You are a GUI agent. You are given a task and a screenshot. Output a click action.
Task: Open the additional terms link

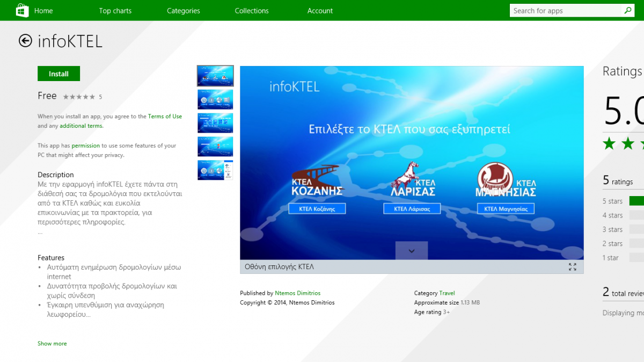[x=81, y=126]
